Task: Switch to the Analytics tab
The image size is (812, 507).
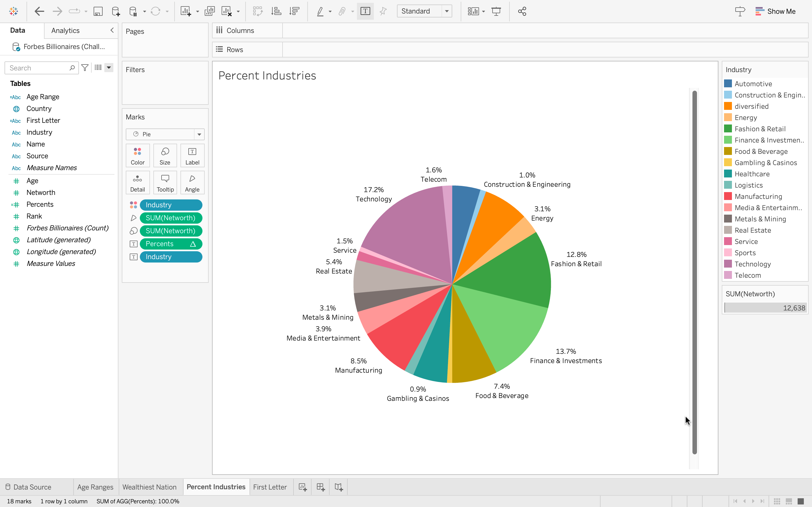Action: [65, 30]
